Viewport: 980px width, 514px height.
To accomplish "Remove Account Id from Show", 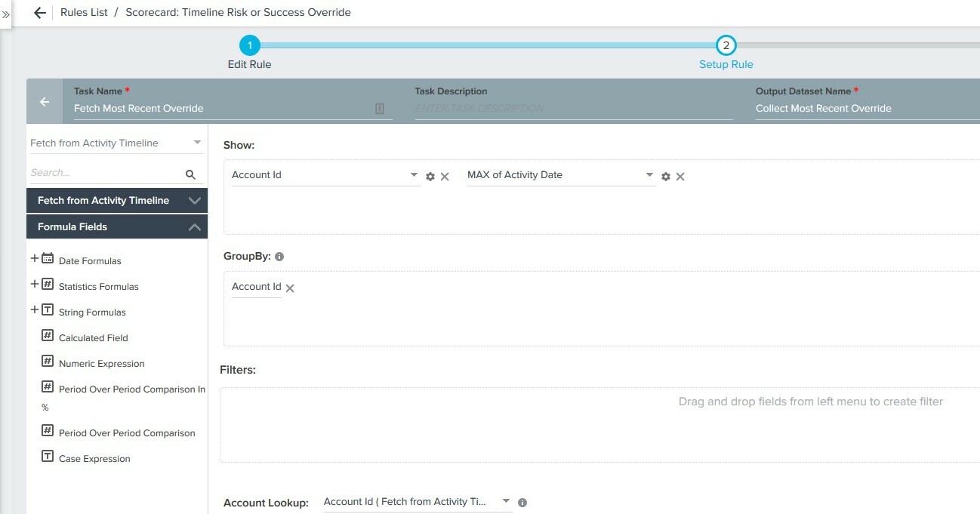I will pyautogui.click(x=445, y=177).
